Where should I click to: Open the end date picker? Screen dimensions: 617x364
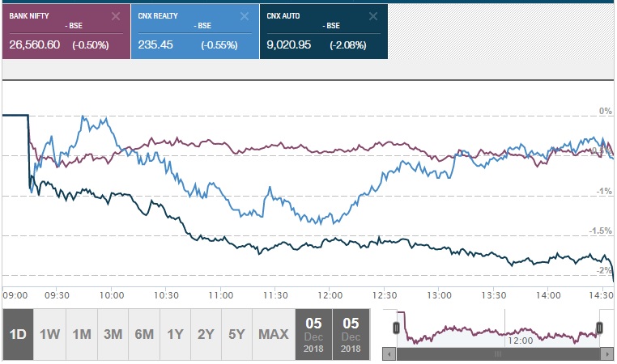pos(351,334)
